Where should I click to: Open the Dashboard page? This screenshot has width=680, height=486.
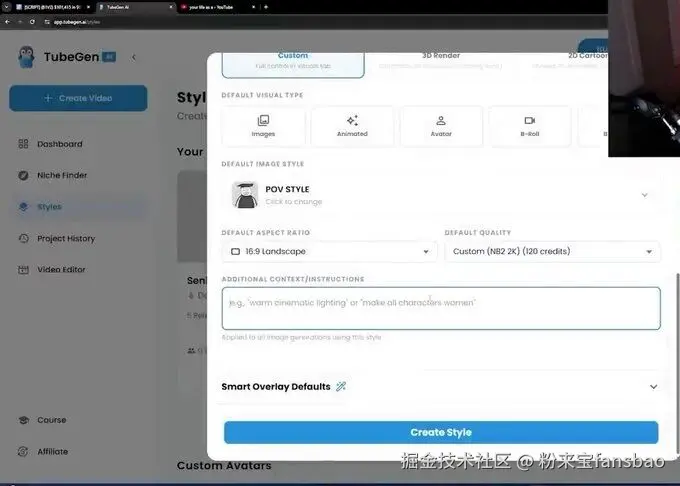78,144
